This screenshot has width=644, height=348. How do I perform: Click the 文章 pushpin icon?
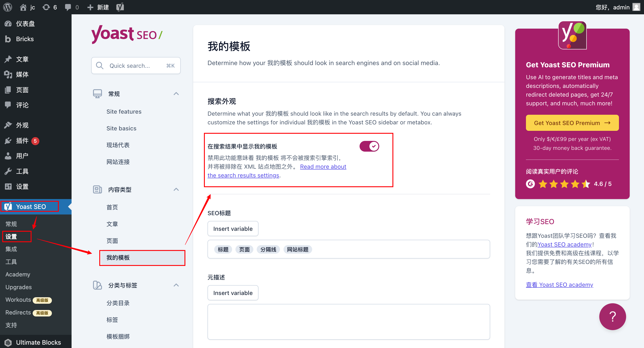[8, 59]
